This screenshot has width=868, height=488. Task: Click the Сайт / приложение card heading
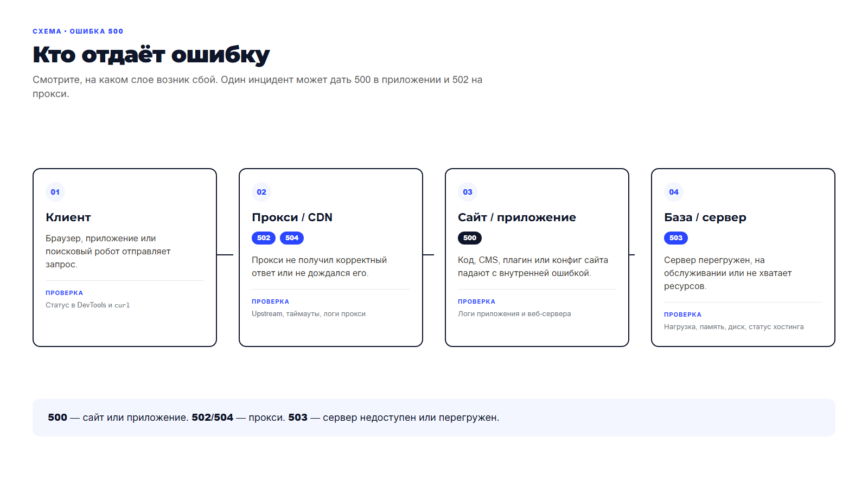517,217
